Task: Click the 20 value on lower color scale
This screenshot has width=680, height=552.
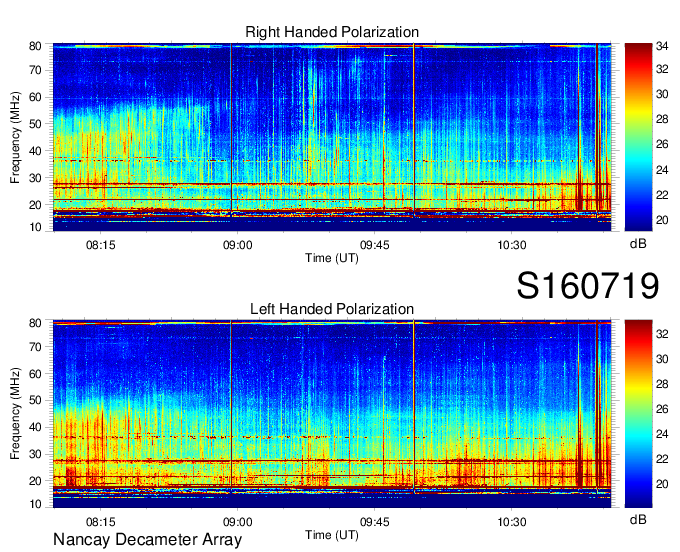Action: click(x=662, y=484)
